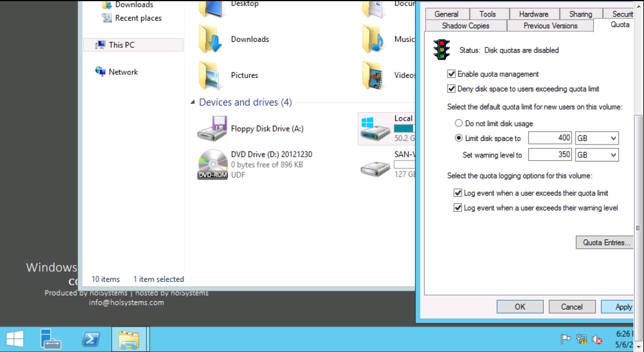The height and width of the screenshot is (352, 644).
Task: Open PowerShell from the taskbar
Action: point(90,339)
